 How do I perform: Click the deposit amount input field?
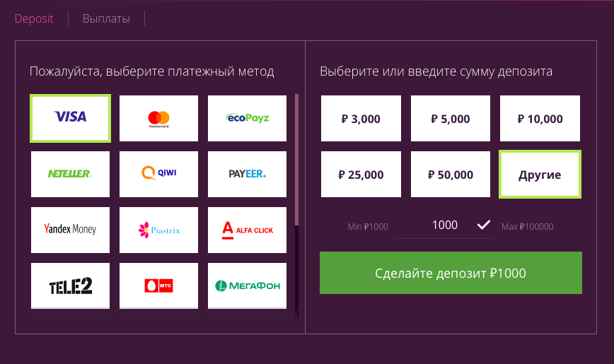click(445, 225)
